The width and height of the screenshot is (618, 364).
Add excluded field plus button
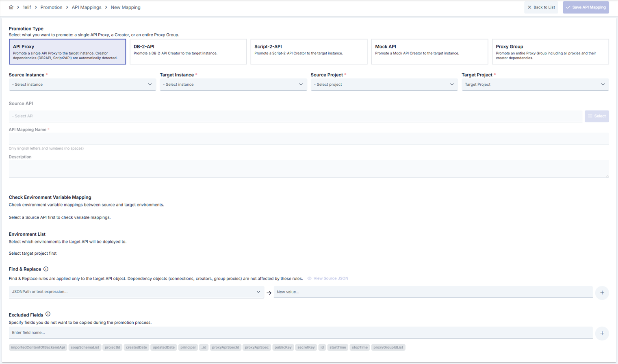pyautogui.click(x=602, y=333)
